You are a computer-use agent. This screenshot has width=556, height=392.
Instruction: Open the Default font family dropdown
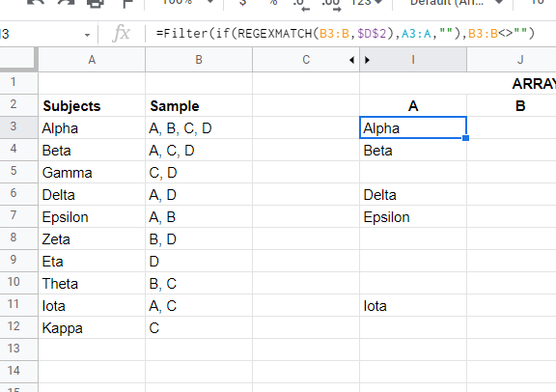point(456,3)
